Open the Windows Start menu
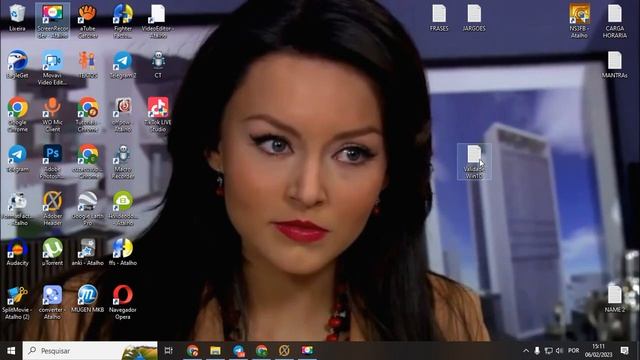 [x=11, y=351]
